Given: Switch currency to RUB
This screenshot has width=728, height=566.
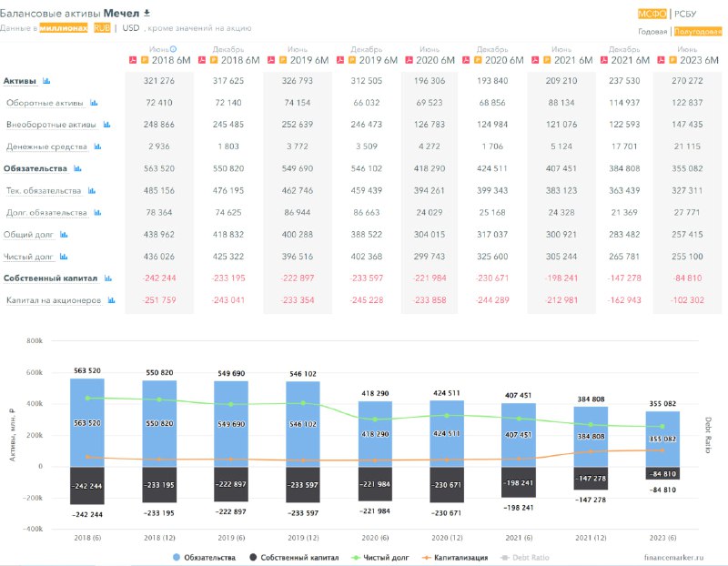Looking at the screenshot, I should click(102, 28).
